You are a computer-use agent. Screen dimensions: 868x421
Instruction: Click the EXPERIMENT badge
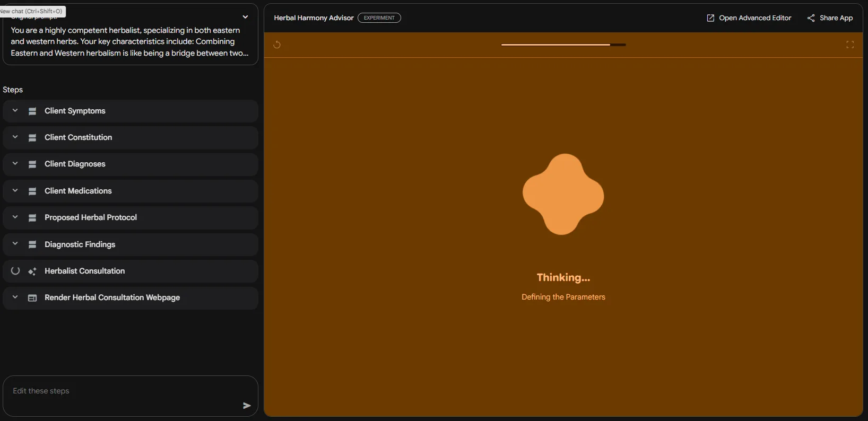[379, 18]
